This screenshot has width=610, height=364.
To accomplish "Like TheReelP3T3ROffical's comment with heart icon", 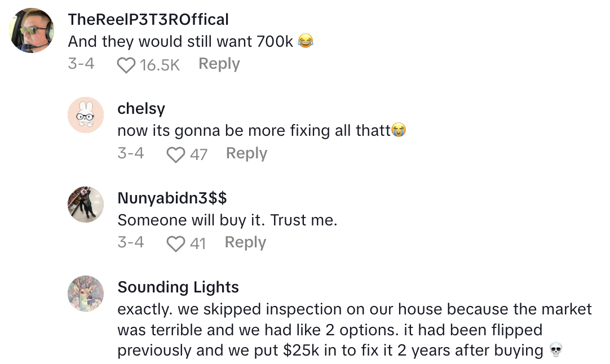I will [x=126, y=65].
